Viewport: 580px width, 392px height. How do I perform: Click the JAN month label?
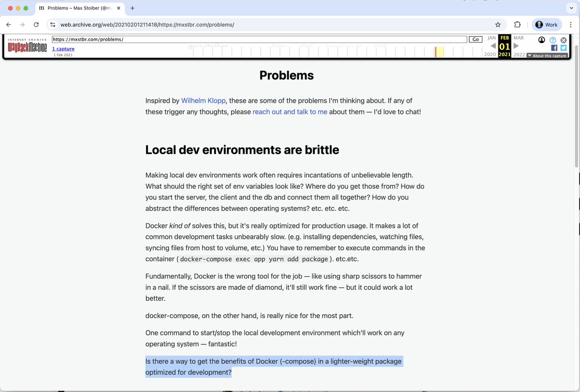(492, 38)
